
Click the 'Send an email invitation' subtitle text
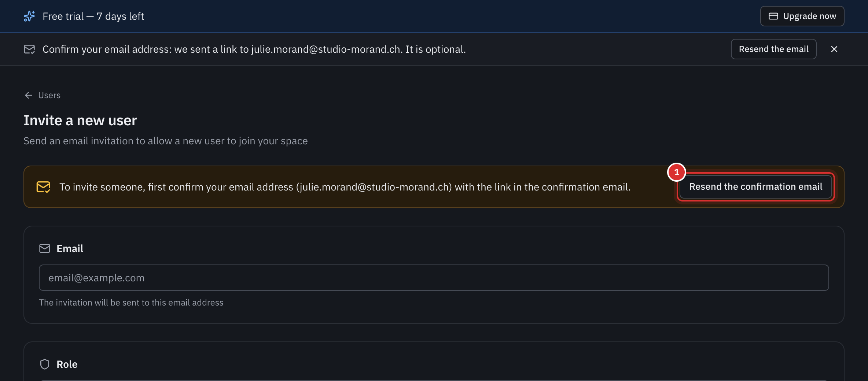[x=165, y=141]
